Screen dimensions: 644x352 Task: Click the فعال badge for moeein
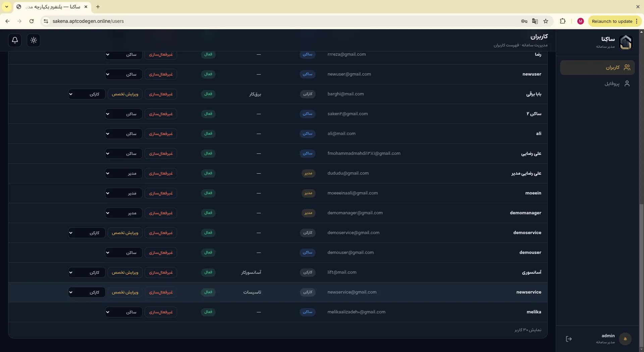pos(208,193)
